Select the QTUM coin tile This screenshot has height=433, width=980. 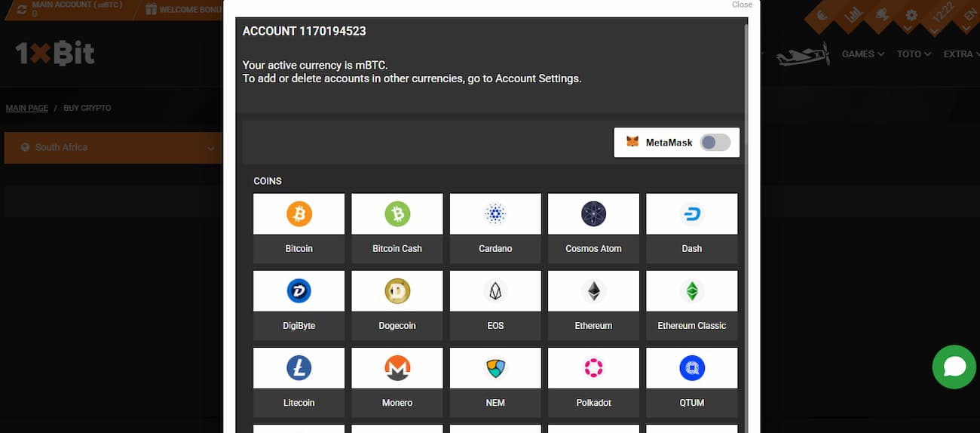(691, 382)
